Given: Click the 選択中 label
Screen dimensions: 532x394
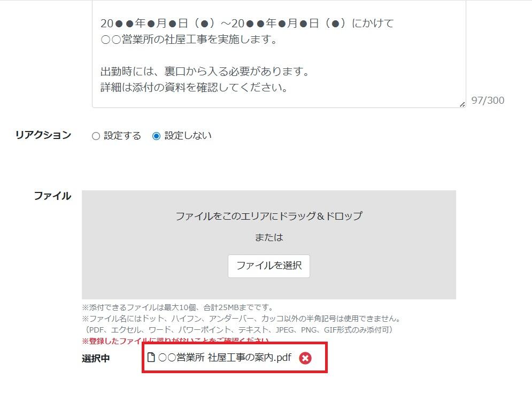Looking at the screenshot, I should (96, 358).
